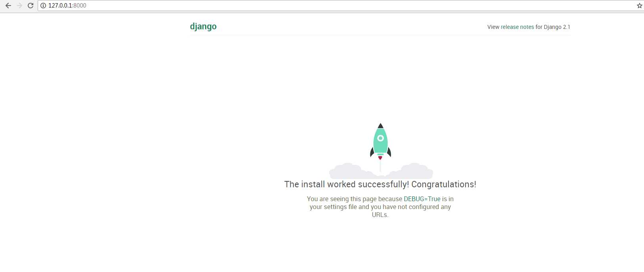Click the word 'URLs.' in the paragraph
644x272 pixels.
[x=380, y=215]
